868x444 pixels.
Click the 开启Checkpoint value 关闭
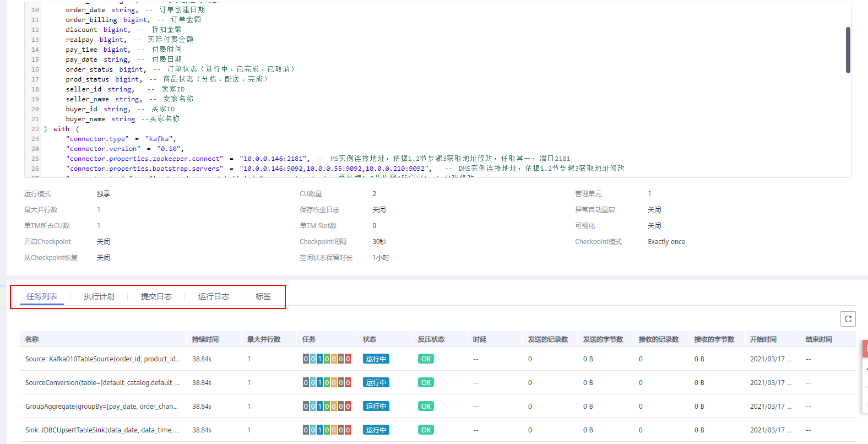pos(104,242)
